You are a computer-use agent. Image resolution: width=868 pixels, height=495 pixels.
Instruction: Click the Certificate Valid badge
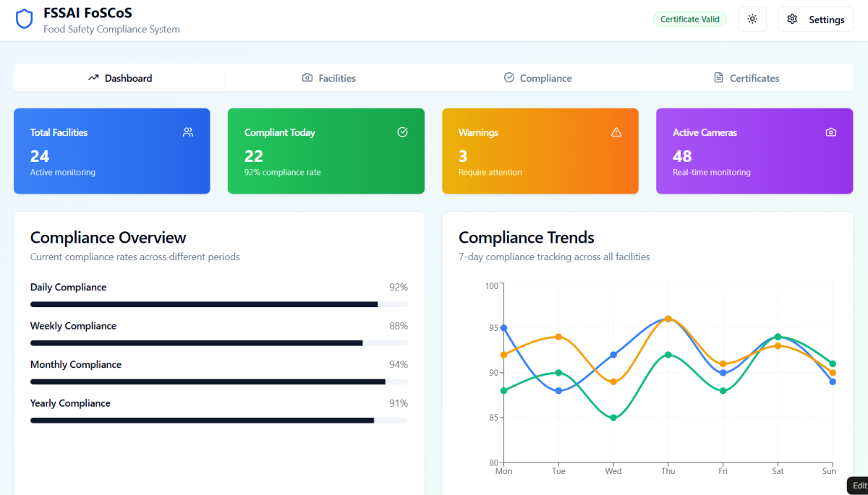(689, 20)
